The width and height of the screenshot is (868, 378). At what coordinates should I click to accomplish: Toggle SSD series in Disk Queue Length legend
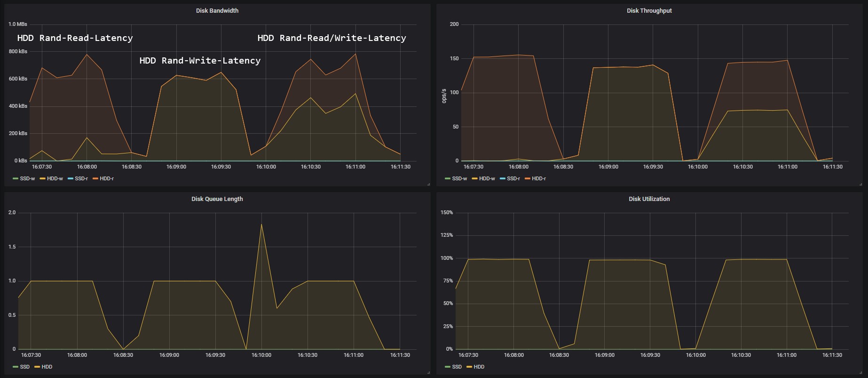pyautogui.click(x=21, y=367)
